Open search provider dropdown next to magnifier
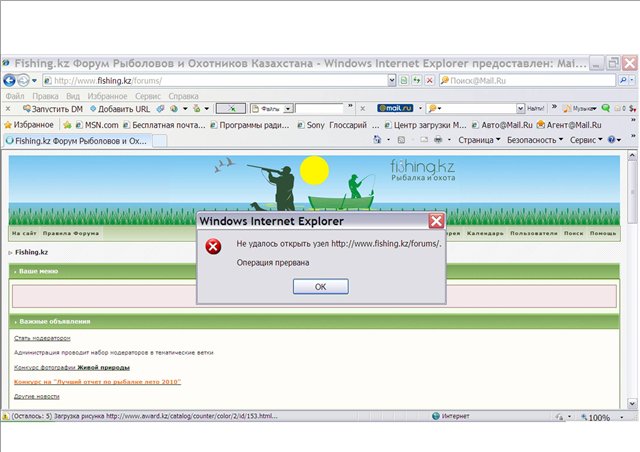Screen dimensions: 640x452 click(x=632, y=80)
